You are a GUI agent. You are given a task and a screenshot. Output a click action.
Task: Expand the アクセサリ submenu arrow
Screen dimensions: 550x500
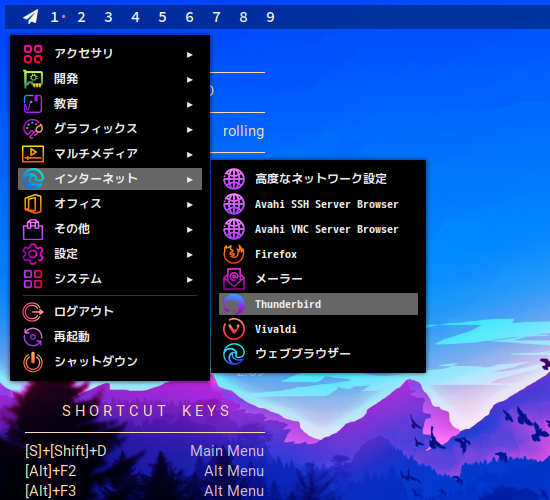(190, 55)
